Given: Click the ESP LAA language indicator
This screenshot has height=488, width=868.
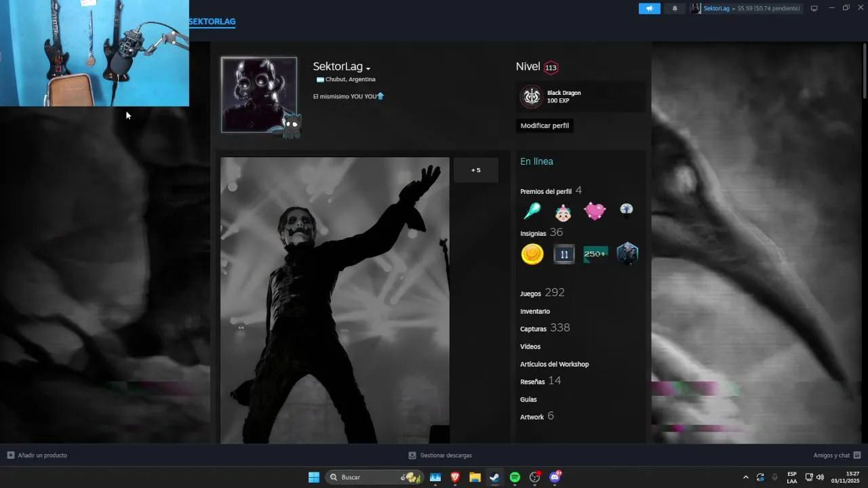Looking at the screenshot, I should 792,477.
